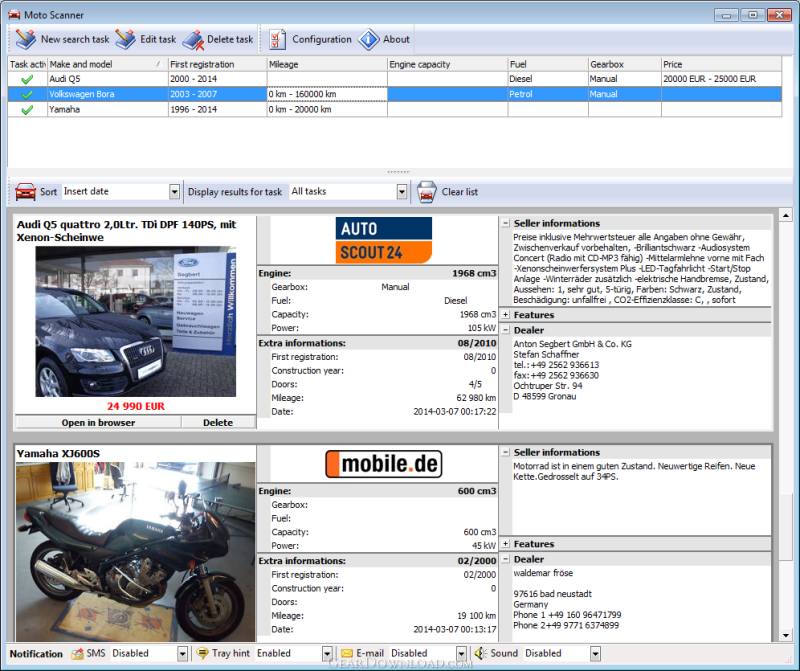
Task: Click the 'First registration' column header
Action: (x=217, y=64)
